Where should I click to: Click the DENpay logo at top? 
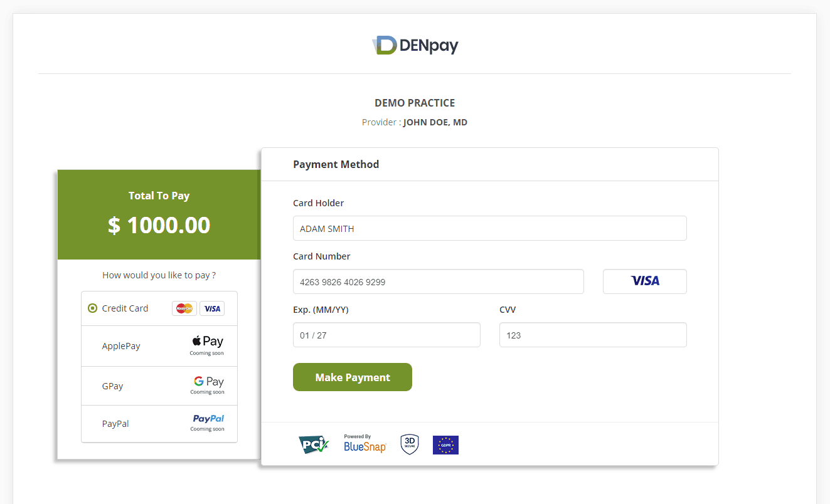click(x=415, y=45)
